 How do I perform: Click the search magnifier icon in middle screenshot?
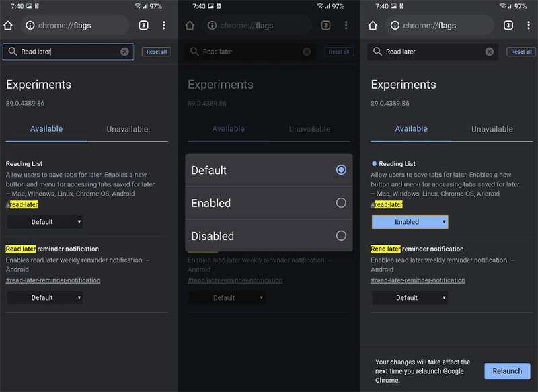(194, 52)
